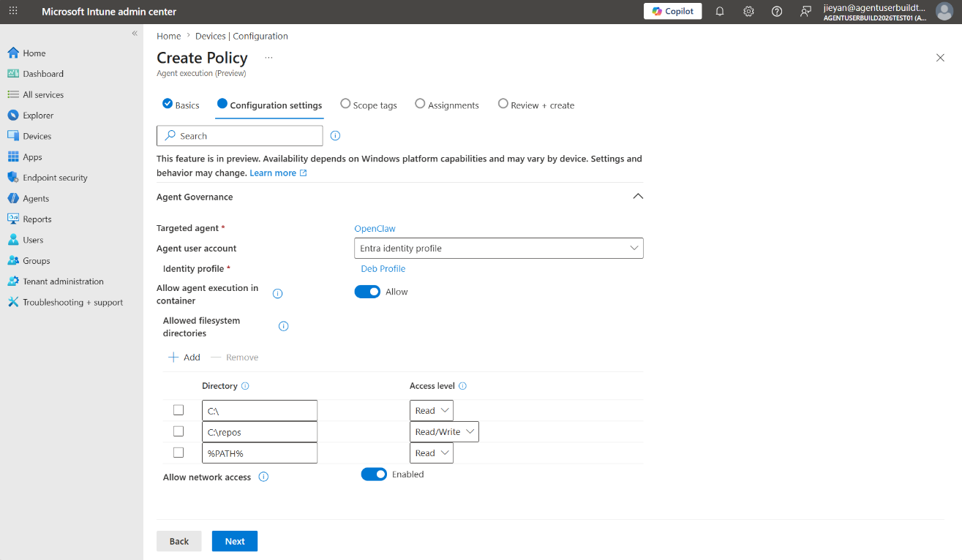The image size is (962, 560).
Task: Click in the settings Search field
Action: (240, 136)
